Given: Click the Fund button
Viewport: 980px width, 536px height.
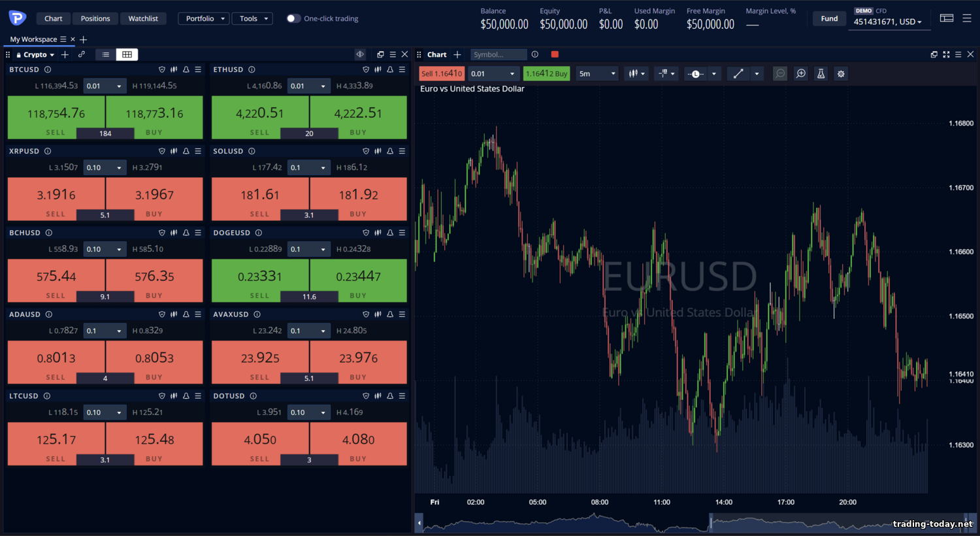Looking at the screenshot, I should coord(829,18).
